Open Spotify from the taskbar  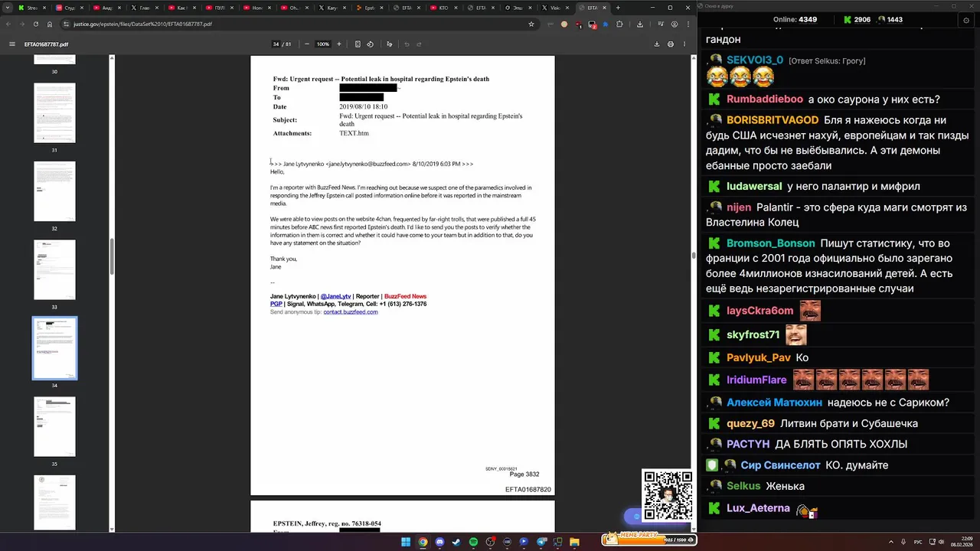pos(473,543)
